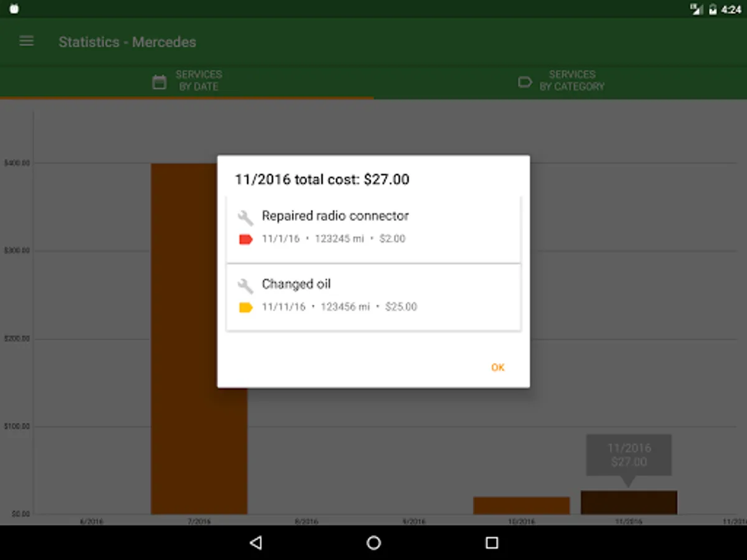747x560 pixels.
Task: Click the red category tag icon
Action: click(x=246, y=239)
